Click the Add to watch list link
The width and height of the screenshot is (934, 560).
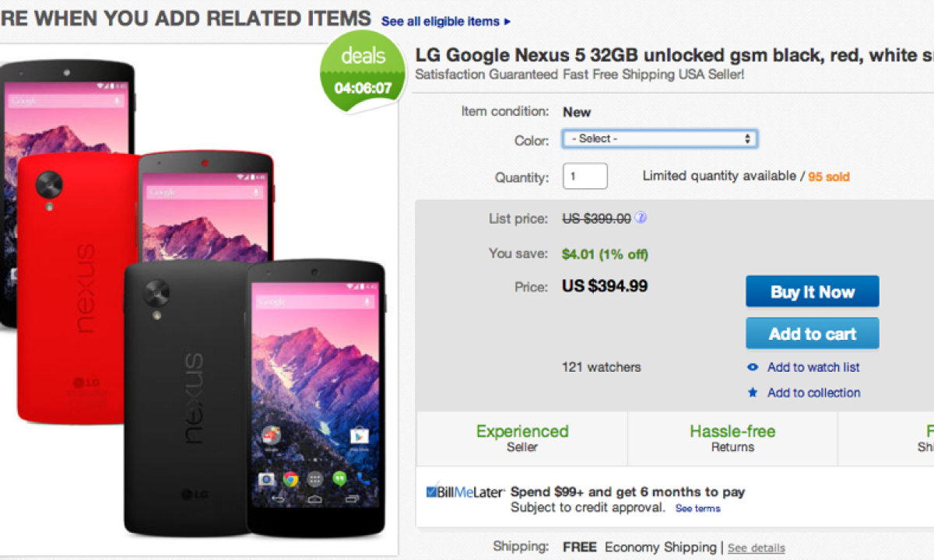pos(813,367)
